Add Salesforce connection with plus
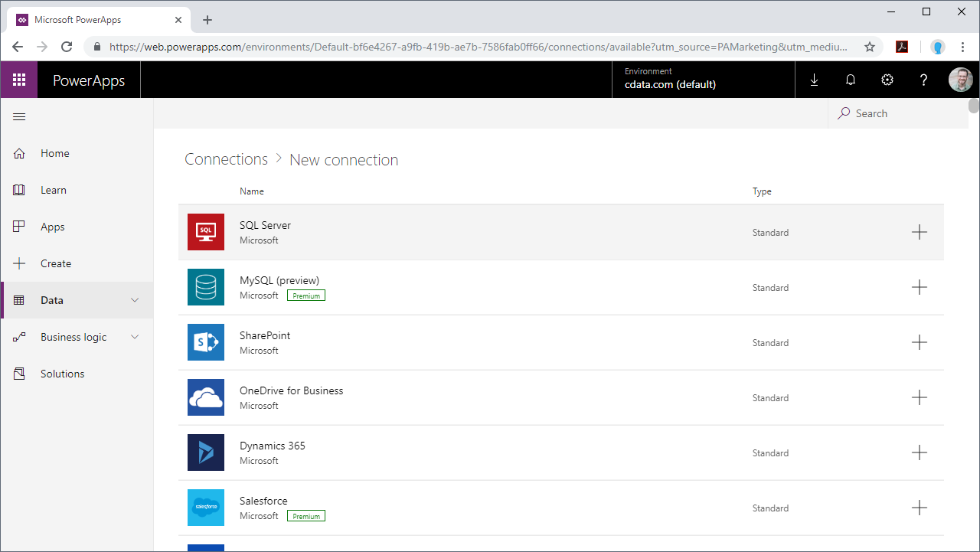 920,508
